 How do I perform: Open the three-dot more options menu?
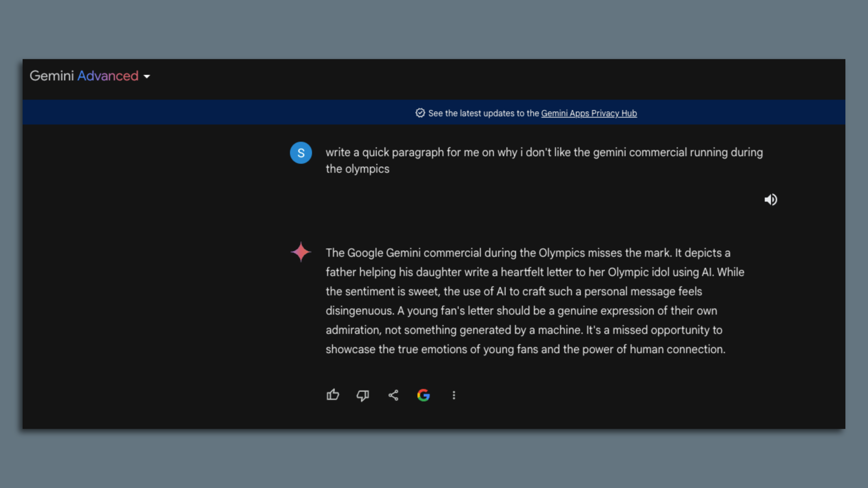454,395
